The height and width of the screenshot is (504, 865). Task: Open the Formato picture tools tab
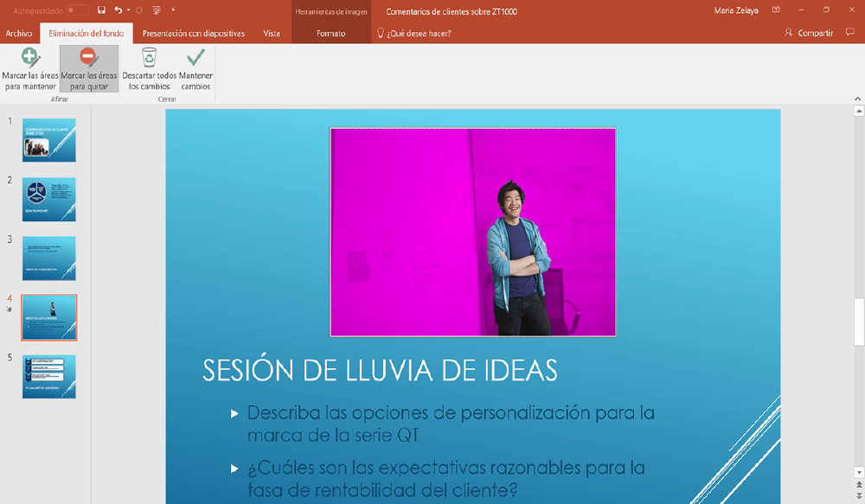pyautogui.click(x=330, y=32)
